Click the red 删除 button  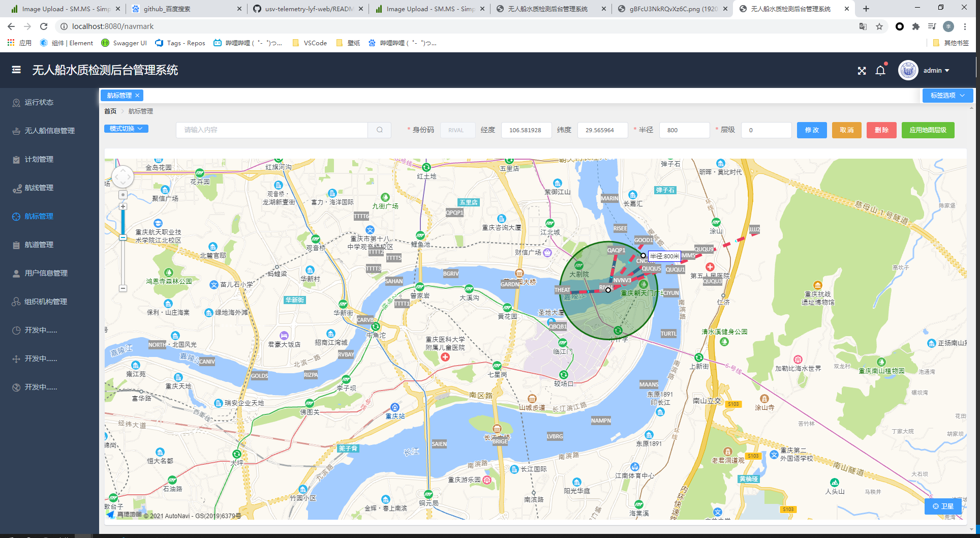(881, 130)
